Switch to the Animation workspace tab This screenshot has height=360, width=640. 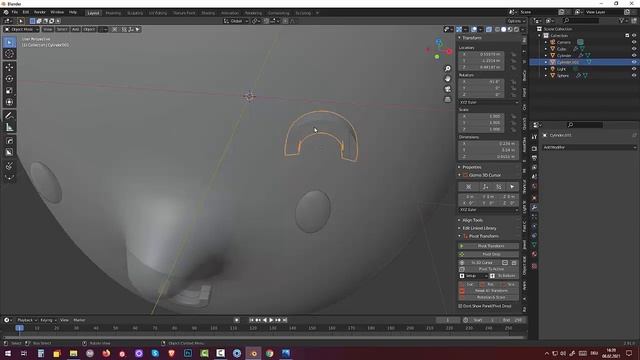coord(230,13)
